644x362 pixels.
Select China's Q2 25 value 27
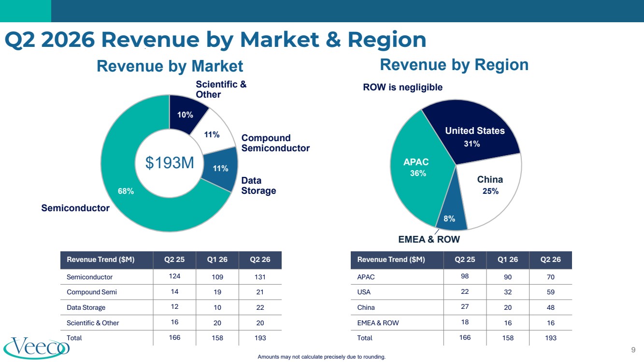point(465,306)
